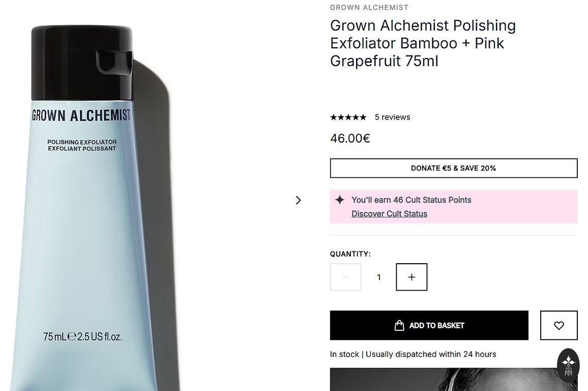The height and width of the screenshot is (391, 588).
Task: Click the shopping bag icon in basket button
Action: click(399, 325)
